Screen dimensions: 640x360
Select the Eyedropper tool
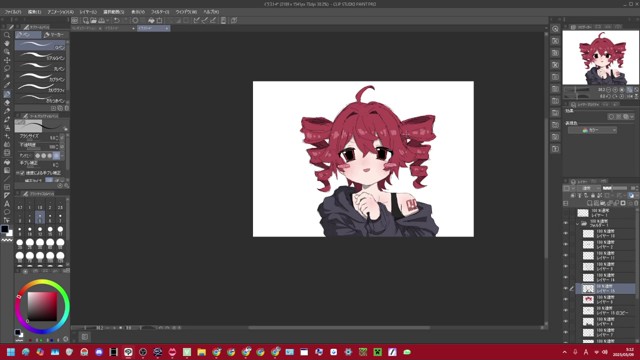click(7, 85)
